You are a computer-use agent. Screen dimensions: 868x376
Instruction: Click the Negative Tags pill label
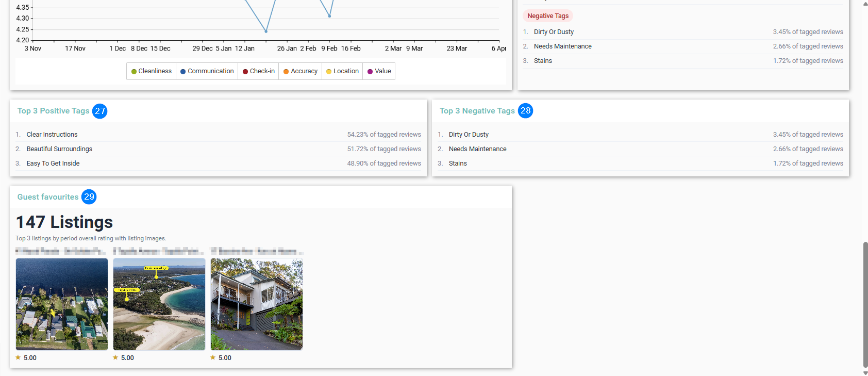coord(548,16)
